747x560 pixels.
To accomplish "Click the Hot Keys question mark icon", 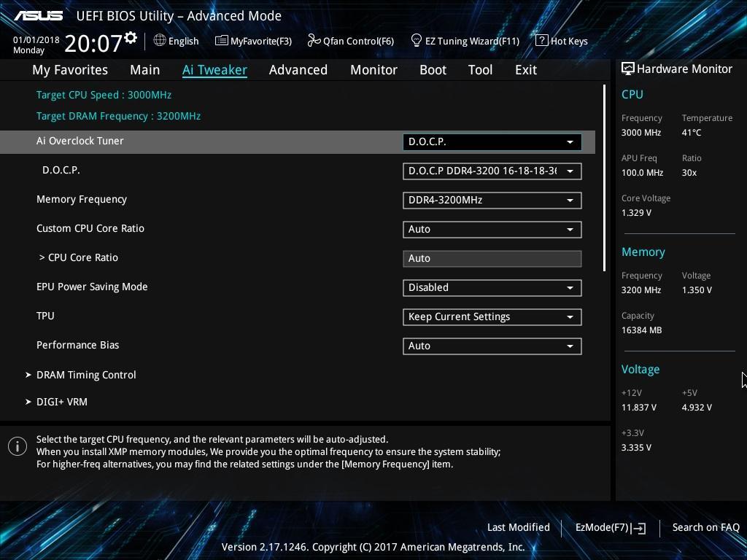I will (x=542, y=41).
